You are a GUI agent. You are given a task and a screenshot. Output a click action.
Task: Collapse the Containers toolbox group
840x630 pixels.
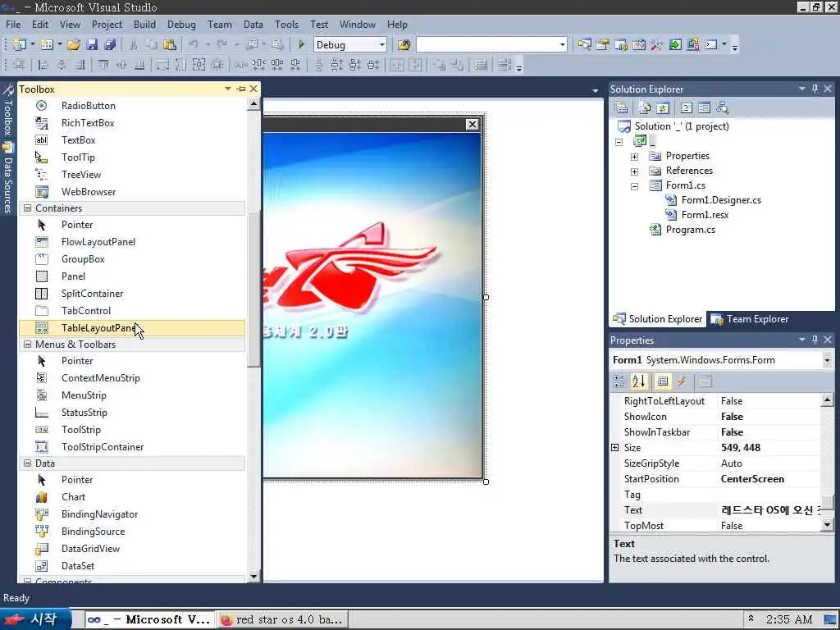click(27, 208)
